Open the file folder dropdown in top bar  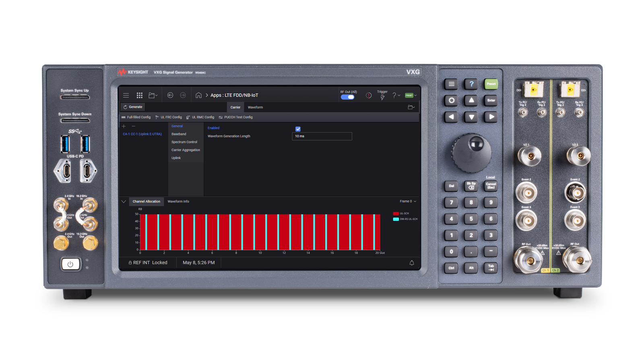click(x=153, y=95)
